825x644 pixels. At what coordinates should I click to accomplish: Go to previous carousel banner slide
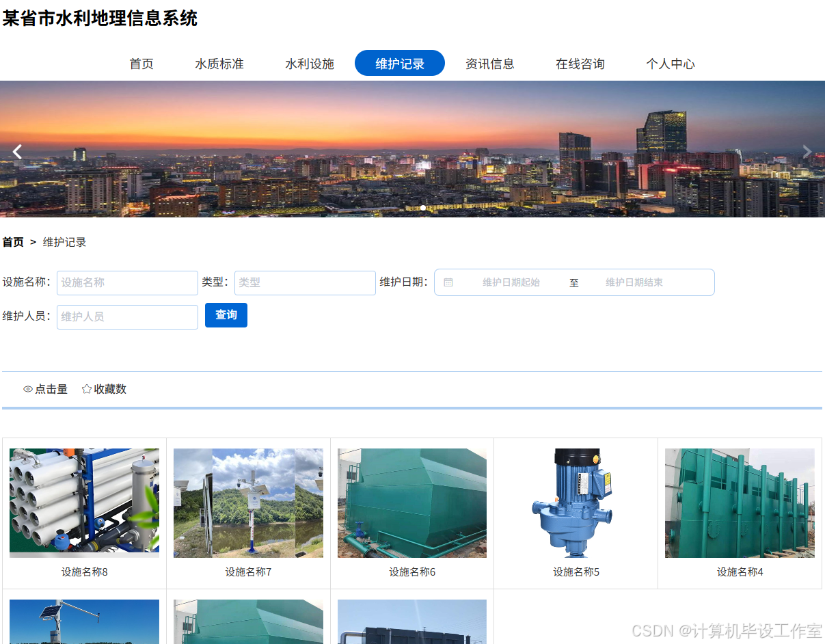[x=18, y=152]
